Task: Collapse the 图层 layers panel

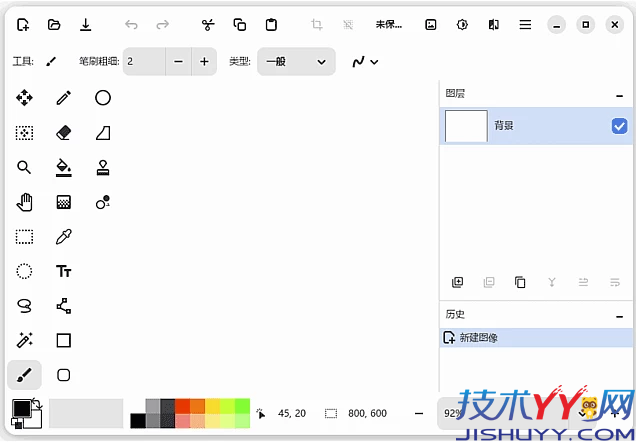Action: (619, 96)
